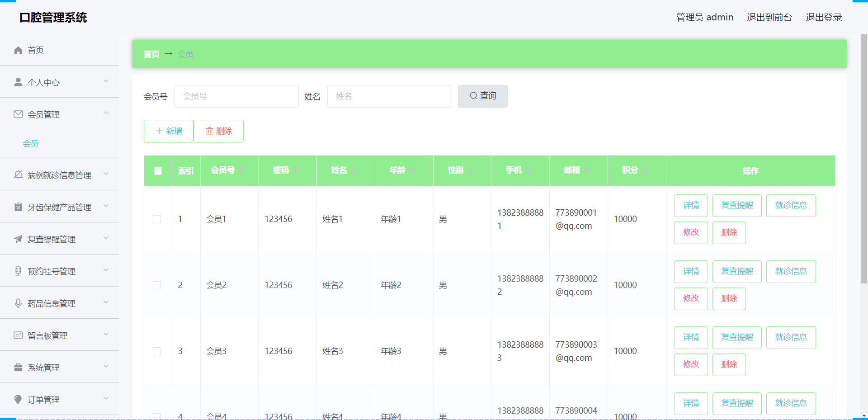Click the 新增 button to add member

tap(168, 131)
